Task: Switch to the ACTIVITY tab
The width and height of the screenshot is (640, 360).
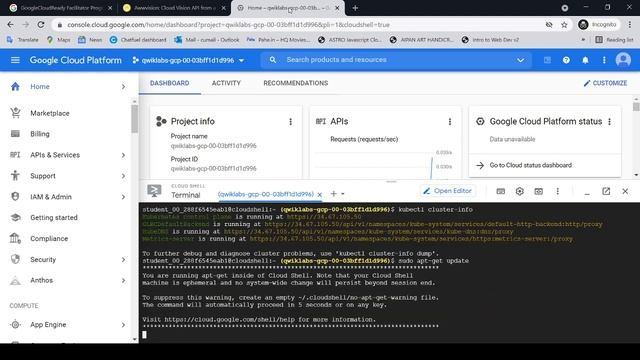Action: pyautogui.click(x=226, y=83)
